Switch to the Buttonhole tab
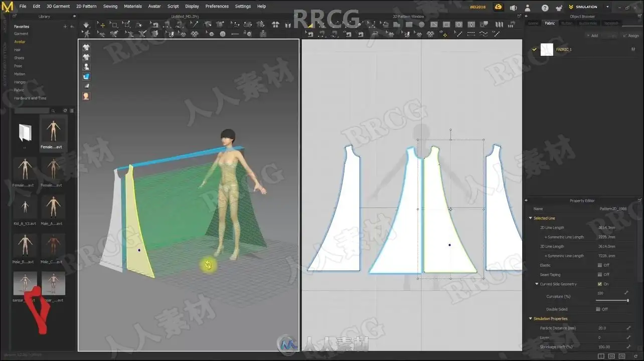644x361 pixels. point(588,24)
